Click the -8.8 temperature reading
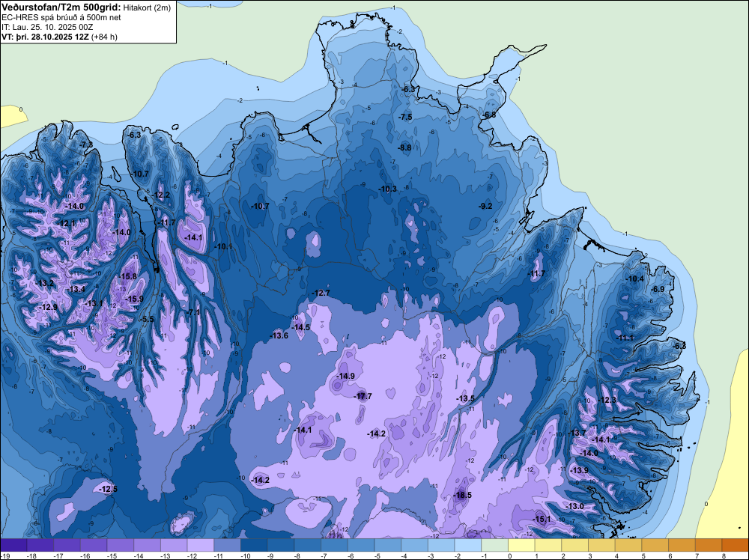The width and height of the screenshot is (749, 560). (405, 147)
